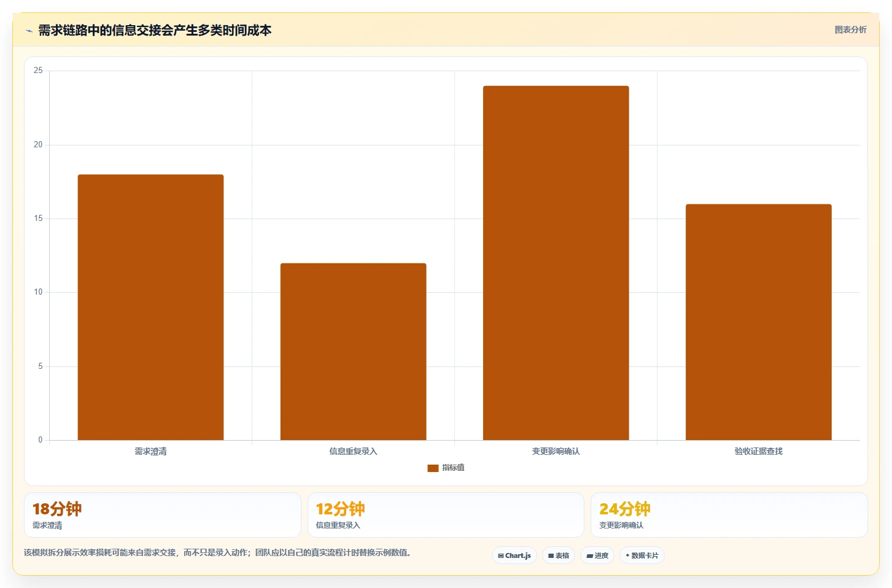The height and width of the screenshot is (588, 892).
Task: Open the 18分钟 需求澄清 data card
Action: click(163, 515)
